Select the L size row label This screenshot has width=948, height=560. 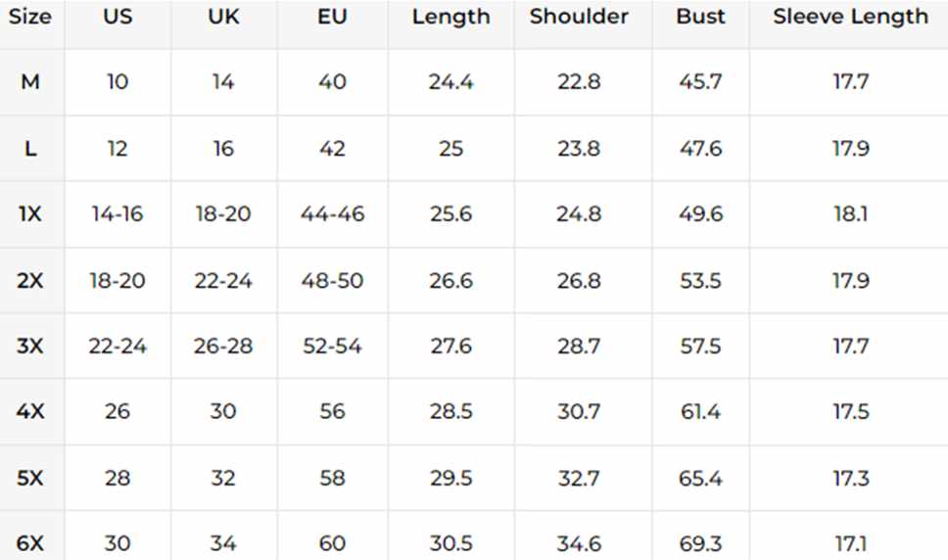[x=30, y=148]
